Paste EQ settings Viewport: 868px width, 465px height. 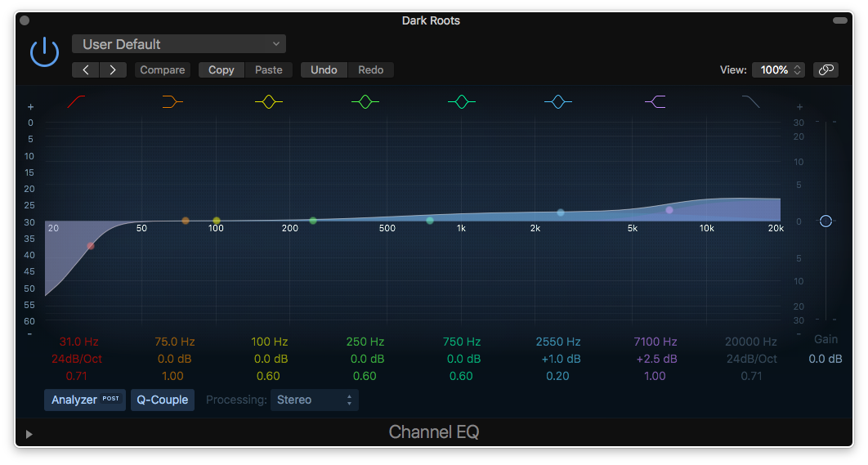pyautogui.click(x=268, y=69)
